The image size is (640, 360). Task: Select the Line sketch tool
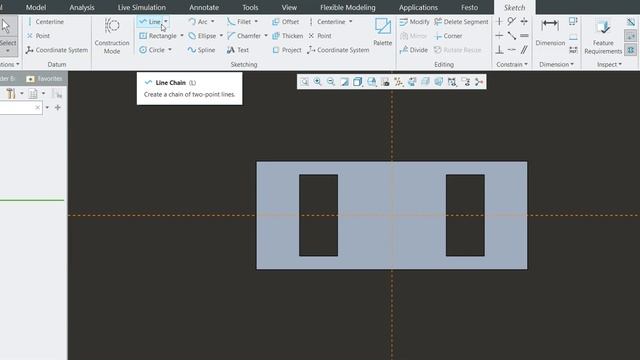[x=150, y=22]
